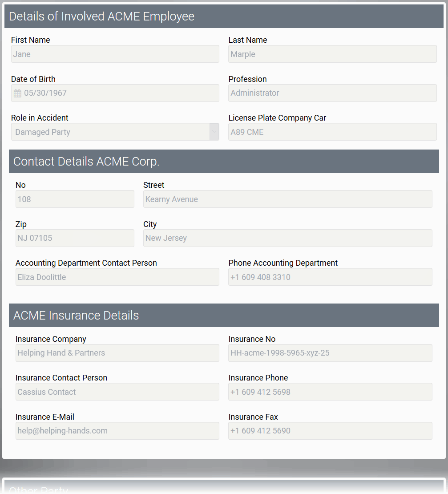Click the City input field
This screenshot has height=494, width=448.
287,238
